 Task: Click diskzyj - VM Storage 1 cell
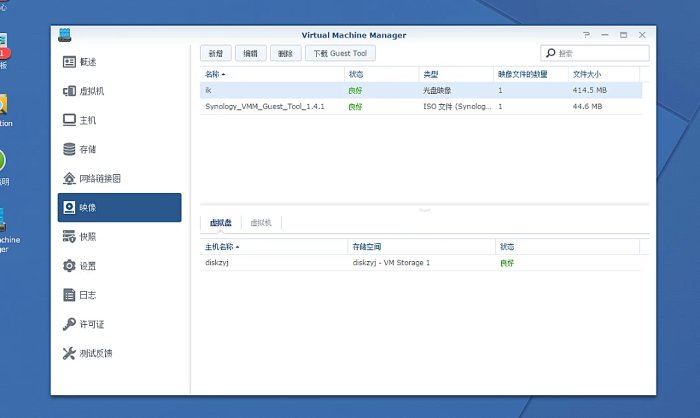(x=391, y=263)
